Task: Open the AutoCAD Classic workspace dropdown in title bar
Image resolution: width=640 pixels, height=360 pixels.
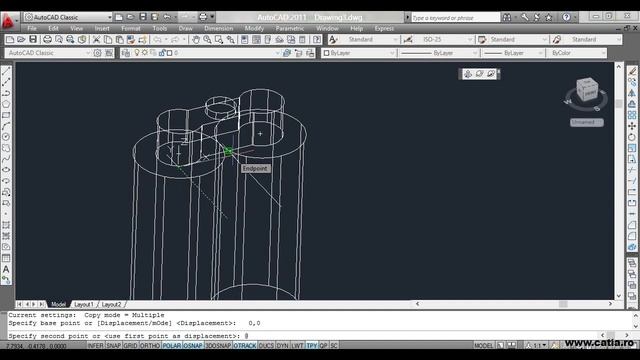Action: pos(68,17)
